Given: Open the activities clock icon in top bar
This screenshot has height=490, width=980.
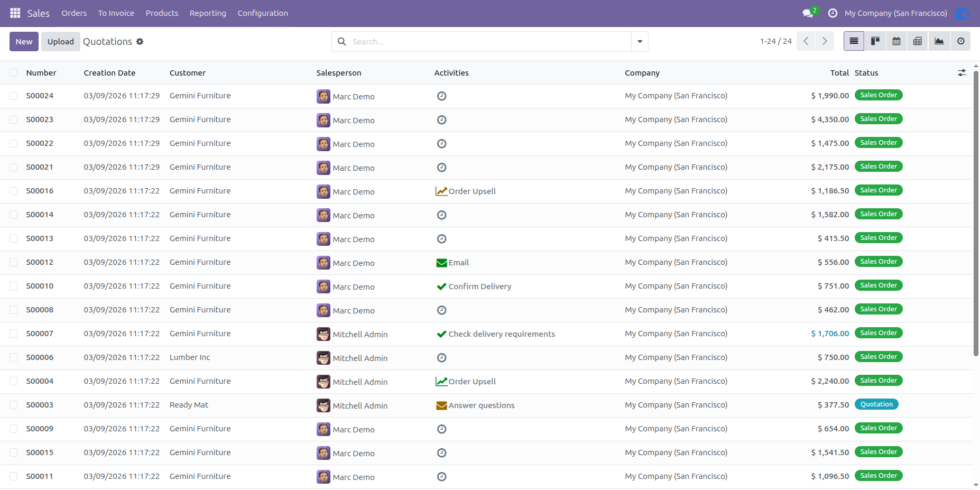Looking at the screenshot, I should coord(833,13).
